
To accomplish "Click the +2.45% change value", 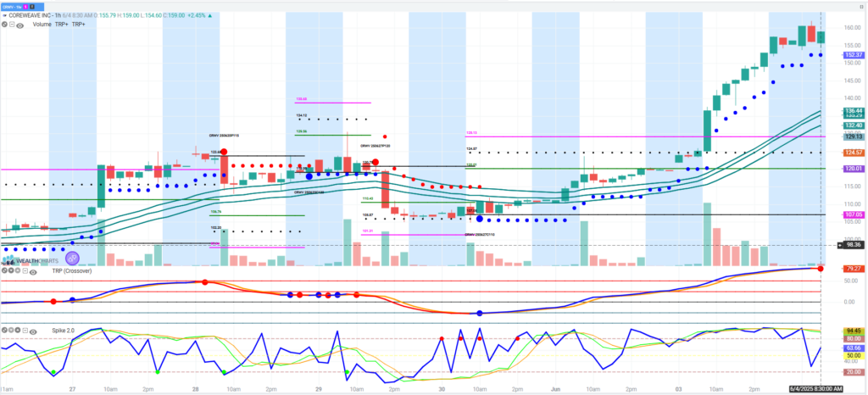I will coord(196,15).
